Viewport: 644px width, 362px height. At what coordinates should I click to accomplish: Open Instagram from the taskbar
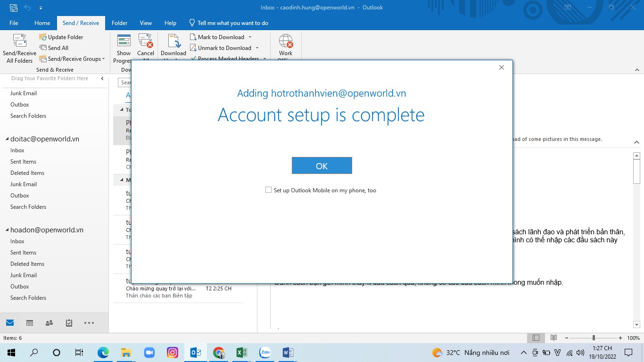click(173, 353)
